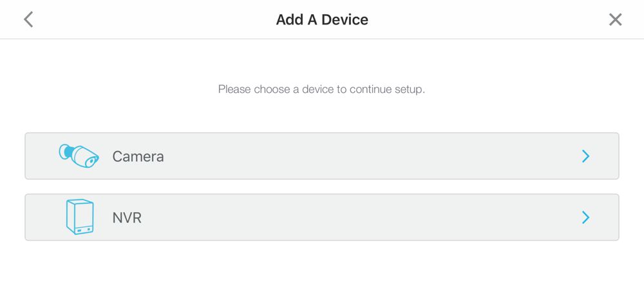Viewport: 644px width, 298px height.
Task: Tap the back arrow in the header
Action: pos(28,19)
